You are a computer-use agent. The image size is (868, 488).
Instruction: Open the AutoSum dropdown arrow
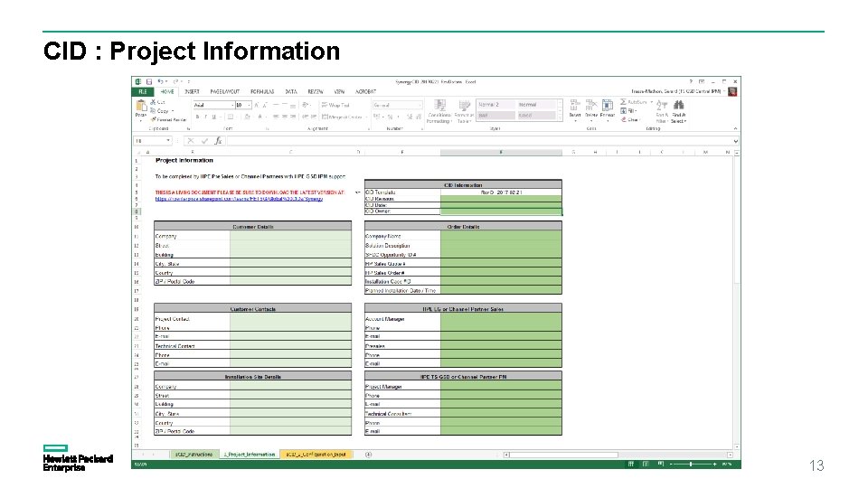pyautogui.click(x=651, y=102)
